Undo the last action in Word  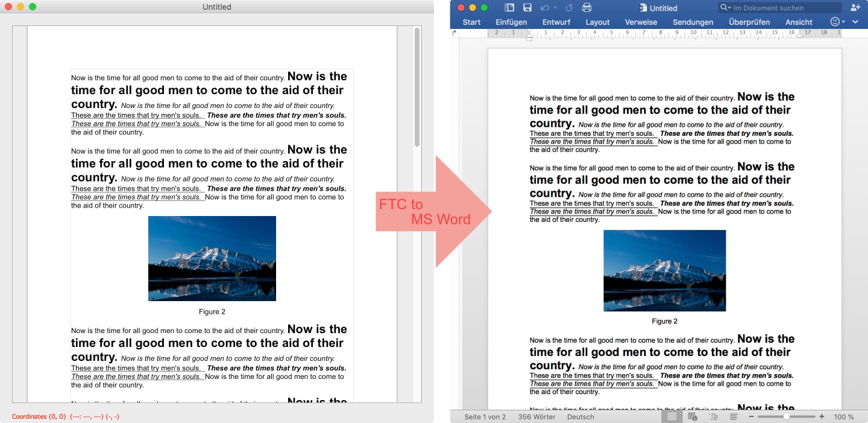545,8
